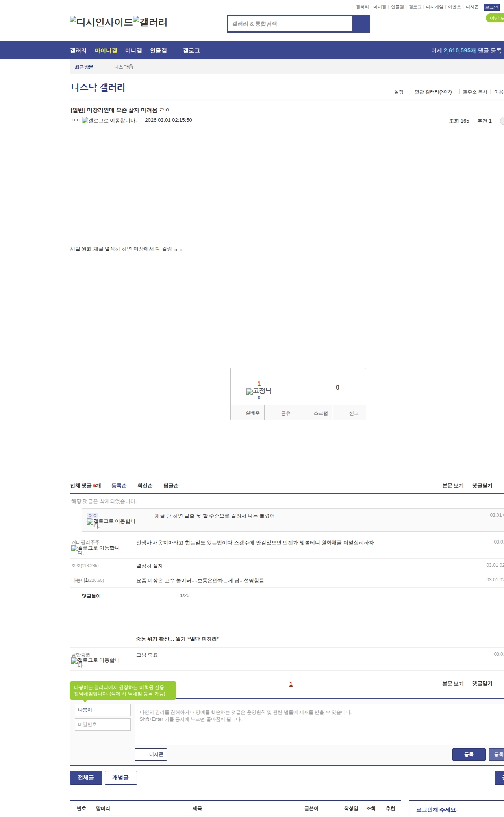
Task: Click the 나붕이 nickname input field
Action: point(103,710)
